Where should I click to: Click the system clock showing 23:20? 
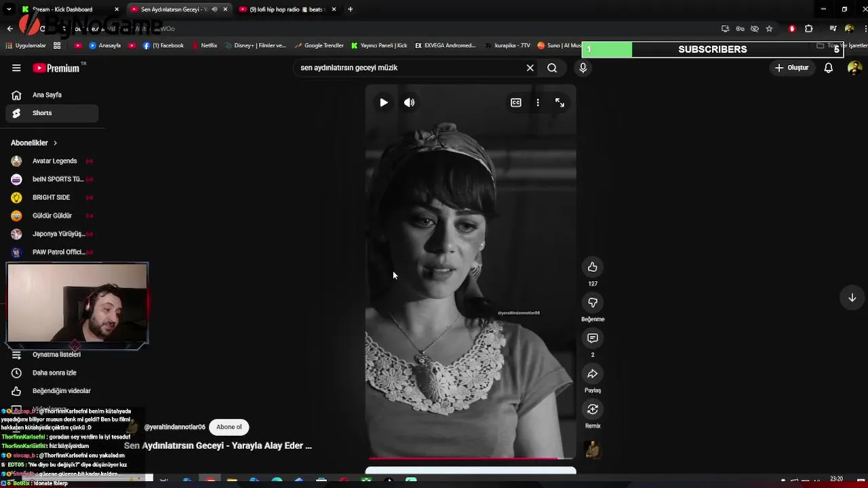point(836,479)
